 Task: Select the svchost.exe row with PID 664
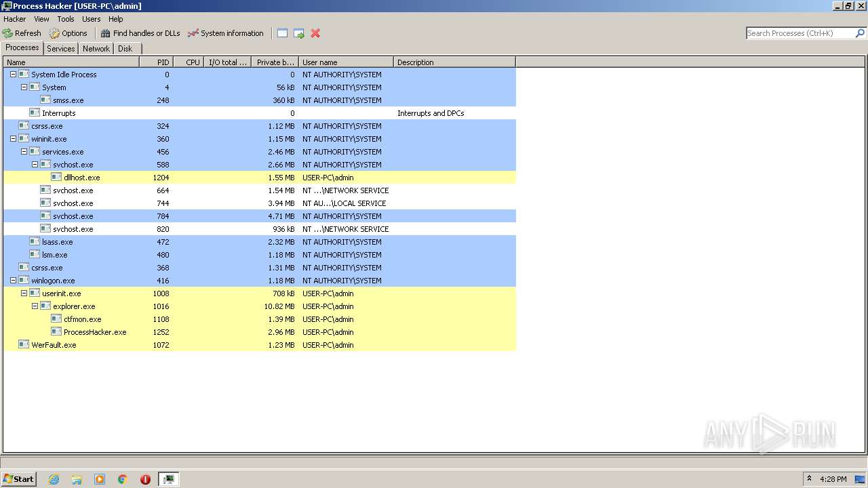(x=260, y=190)
